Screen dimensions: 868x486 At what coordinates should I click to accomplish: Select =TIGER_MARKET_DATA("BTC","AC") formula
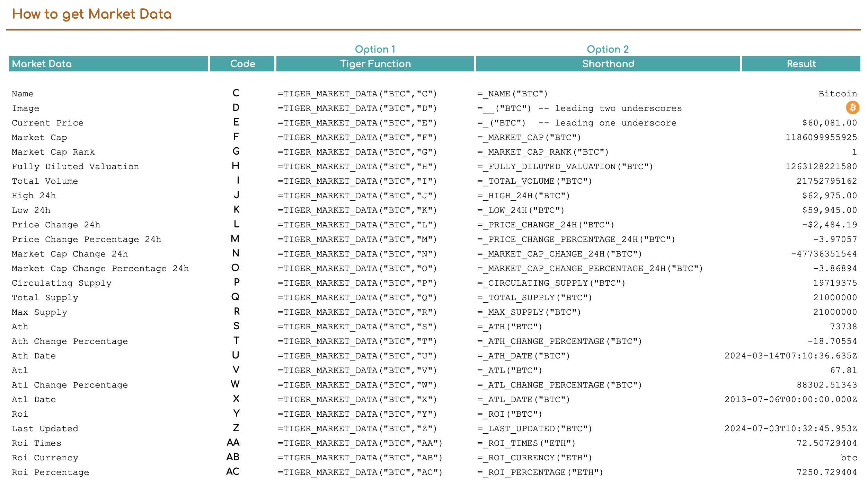click(x=360, y=472)
